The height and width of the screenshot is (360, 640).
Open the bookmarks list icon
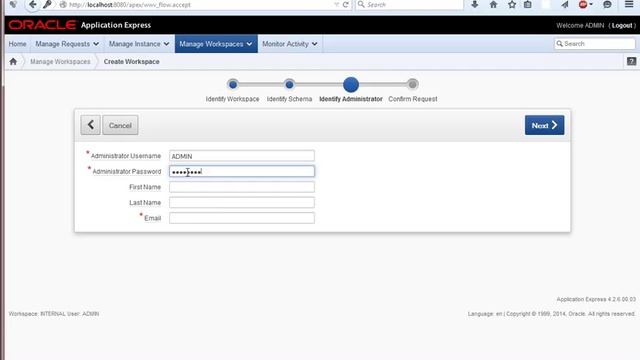point(527,4)
